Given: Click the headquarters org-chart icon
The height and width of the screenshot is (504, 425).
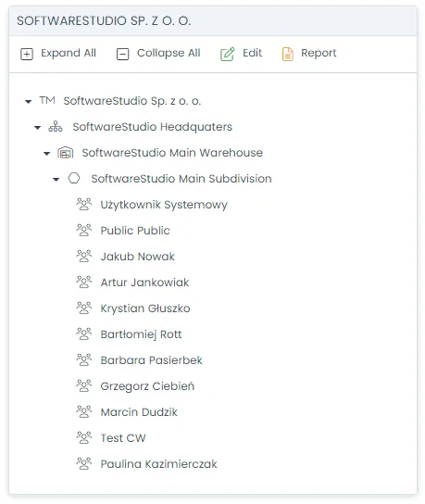Looking at the screenshot, I should [x=56, y=127].
